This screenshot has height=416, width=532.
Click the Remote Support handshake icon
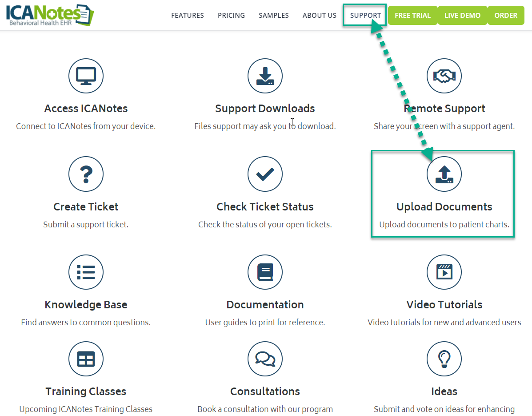coord(444,76)
